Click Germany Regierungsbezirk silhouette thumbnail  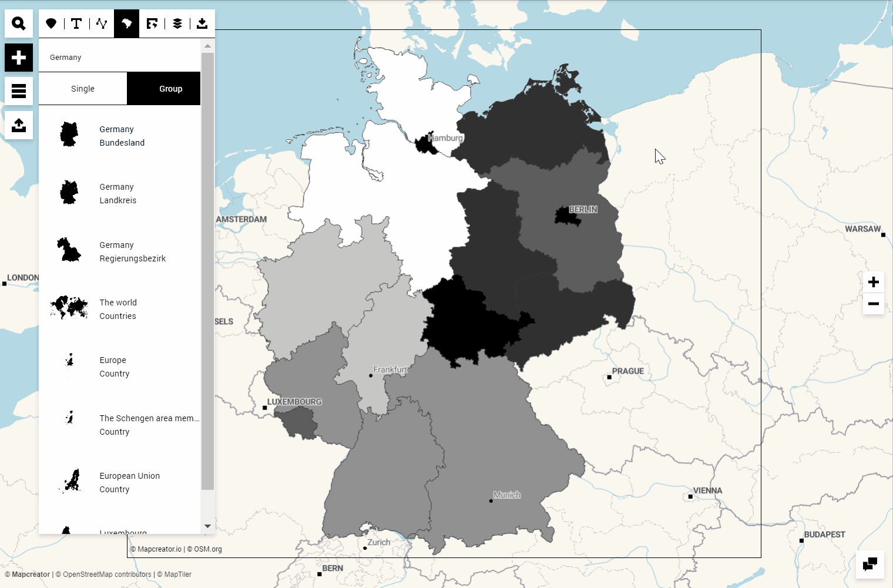[69, 250]
